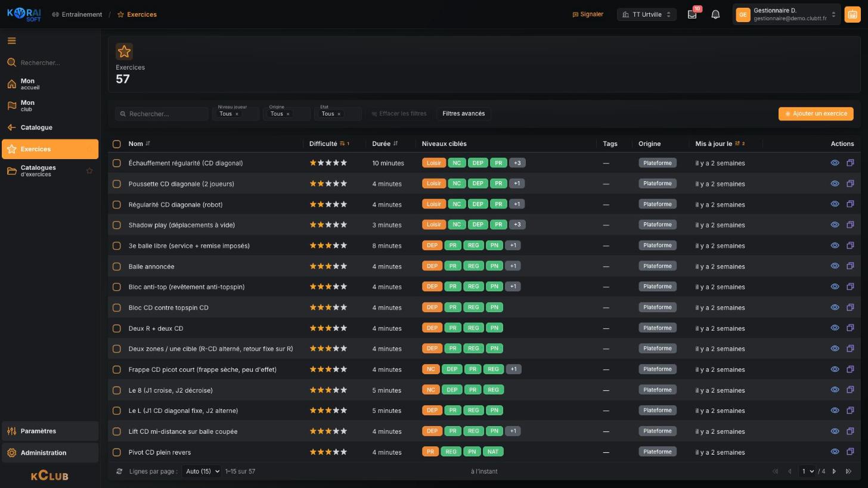Duplicate the Pivot CD plein revers exercise
Screen dimensions: 868x488
click(x=850, y=452)
